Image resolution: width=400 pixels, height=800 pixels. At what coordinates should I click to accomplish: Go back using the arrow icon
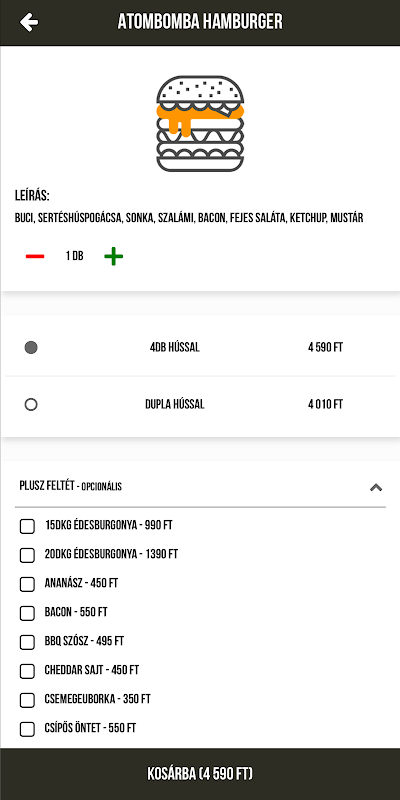(29, 22)
